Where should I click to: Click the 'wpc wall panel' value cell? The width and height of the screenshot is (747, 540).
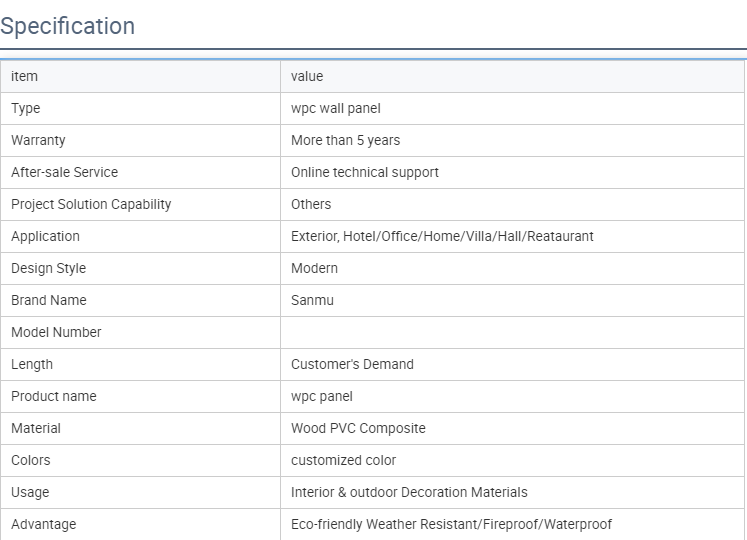click(x=336, y=108)
